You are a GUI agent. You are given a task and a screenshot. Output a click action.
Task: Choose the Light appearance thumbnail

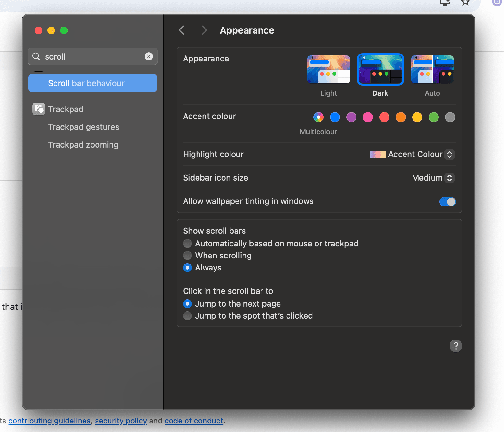[328, 70]
